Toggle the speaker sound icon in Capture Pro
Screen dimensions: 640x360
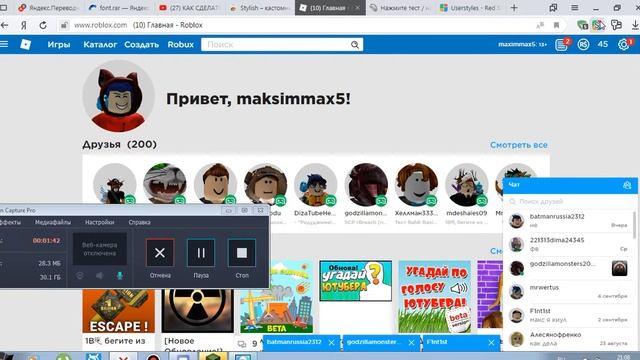pos(99,276)
